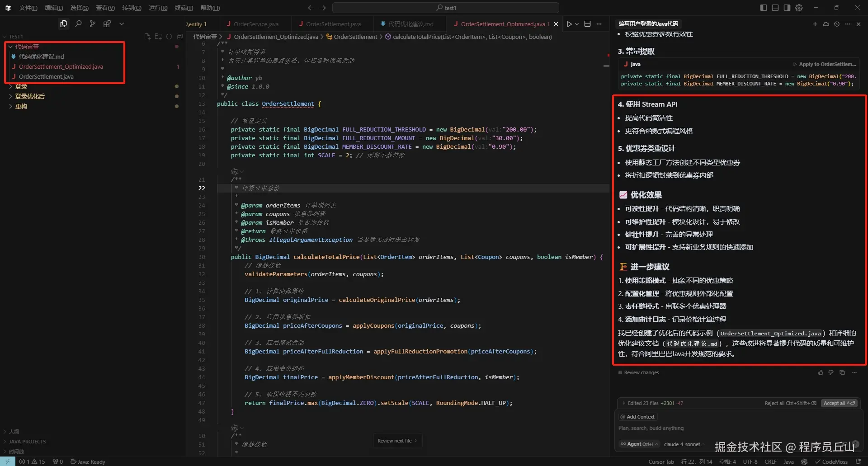Open the Source Control view icon

(x=93, y=24)
